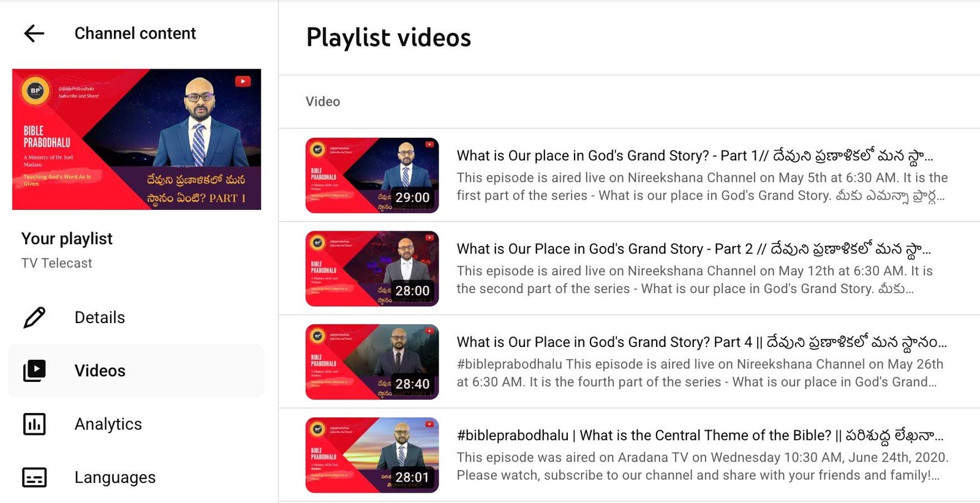Open the Languages menu item
Screen dimensions: 980x503
(136, 477)
